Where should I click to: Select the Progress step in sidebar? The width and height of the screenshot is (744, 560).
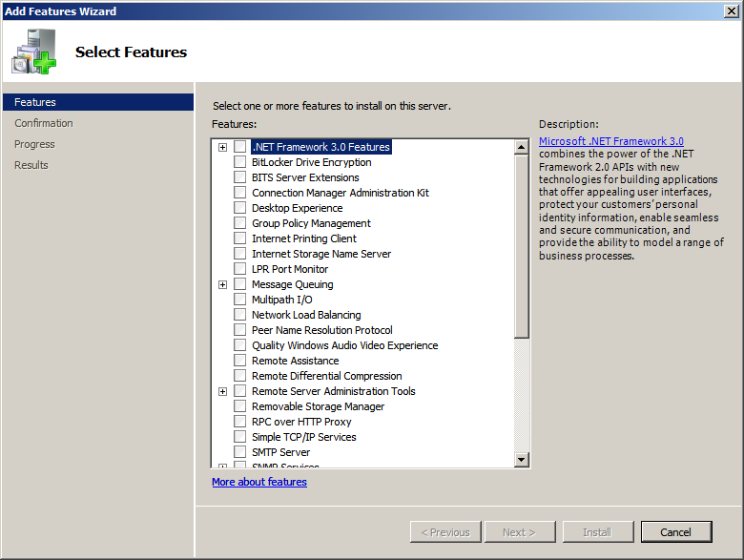pyautogui.click(x=34, y=144)
